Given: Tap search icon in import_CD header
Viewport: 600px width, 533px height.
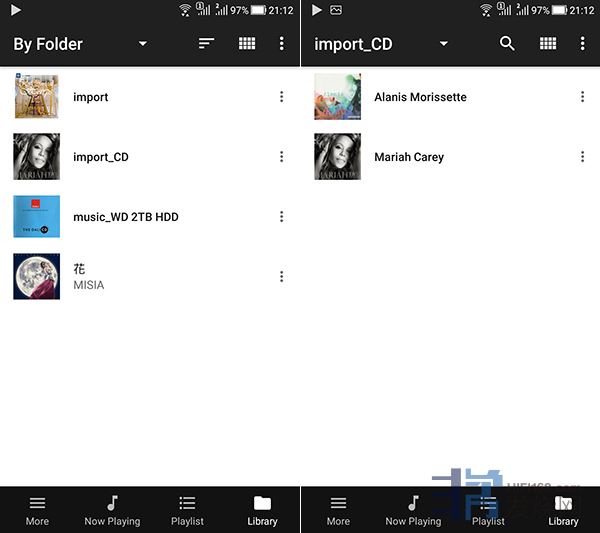Looking at the screenshot, I should tap(507, 44).
